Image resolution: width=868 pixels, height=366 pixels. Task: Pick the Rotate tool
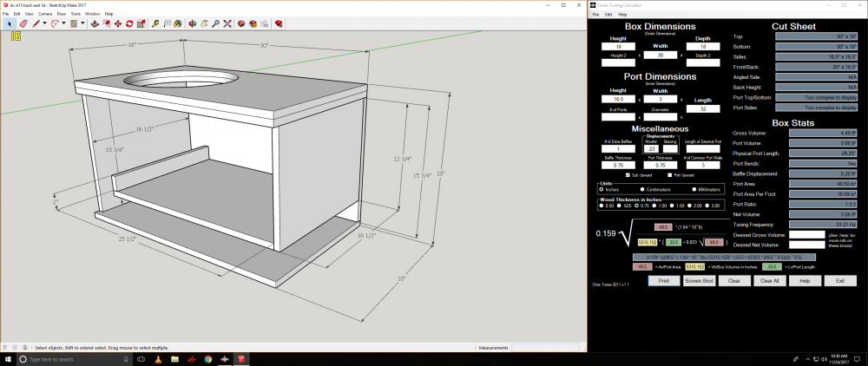point(129,23)
